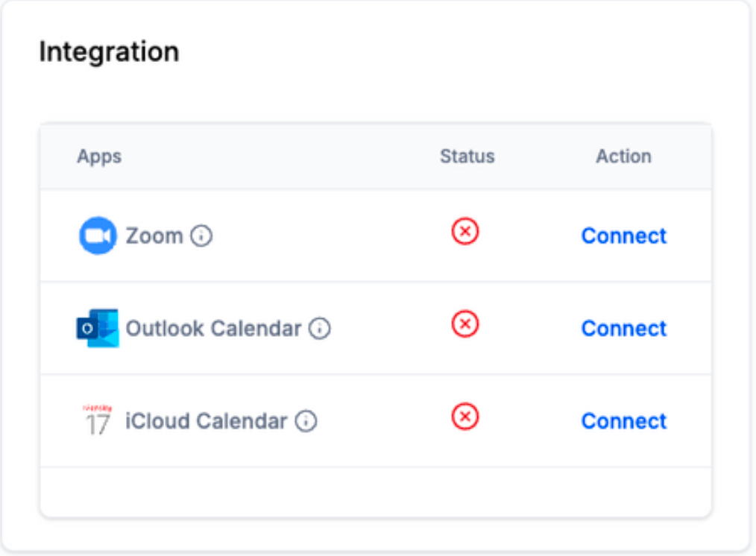Click the empty row below iCloud Calendar
756x556 pixels.
pos(376,492)
